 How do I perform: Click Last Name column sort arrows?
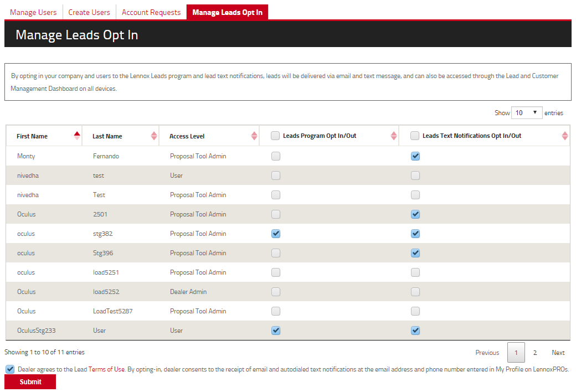[154, 136]
